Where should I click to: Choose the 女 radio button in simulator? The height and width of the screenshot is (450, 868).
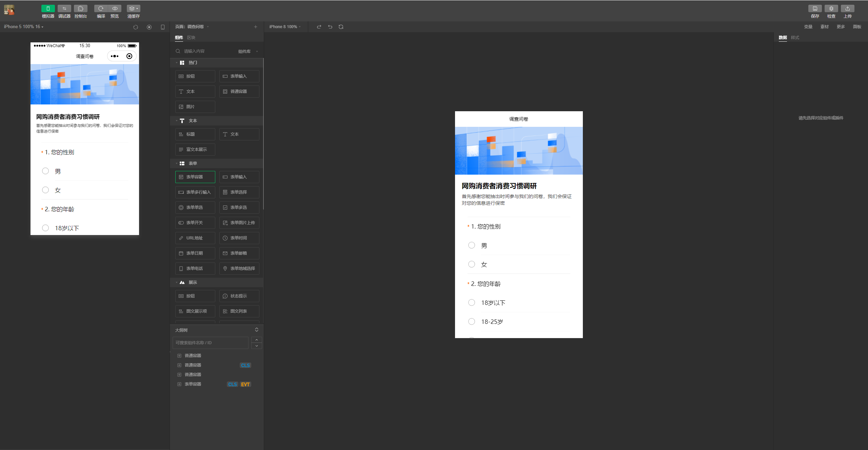tap(45, 190)
